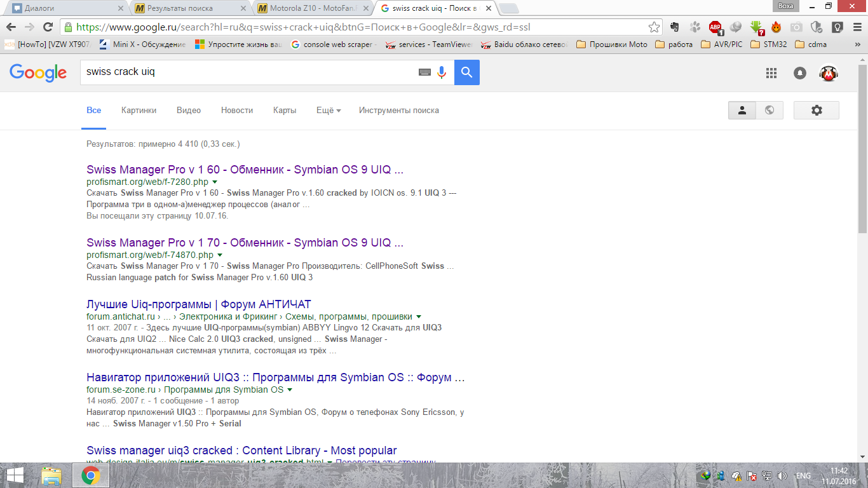Show the on-screen keyboard in the search box

[x=424, y=72]
